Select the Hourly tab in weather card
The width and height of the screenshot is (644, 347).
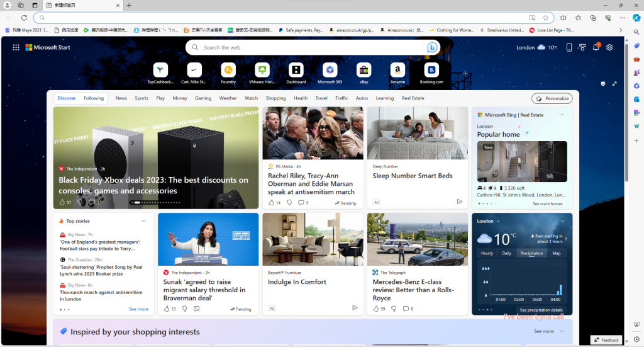pyautogui.click(x=487, y=253)
